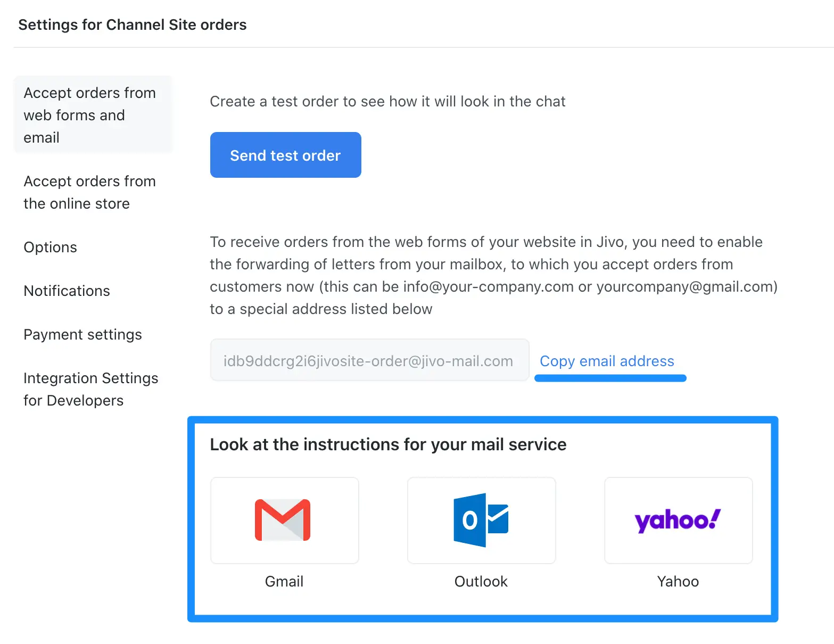Click the Gmail text label
This screenshot has height=644, width=834.
pos(284,581)
